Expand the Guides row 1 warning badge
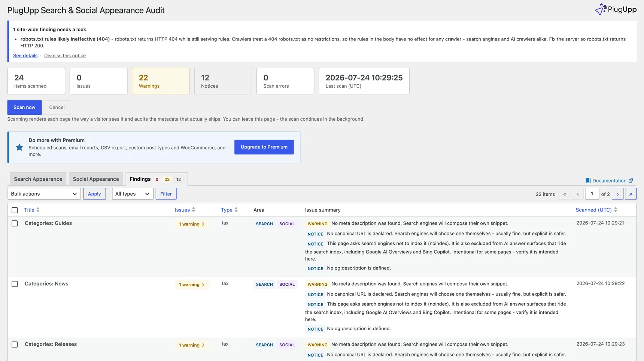Viewport: 644px width, 361px height. (x=192, y=224)
